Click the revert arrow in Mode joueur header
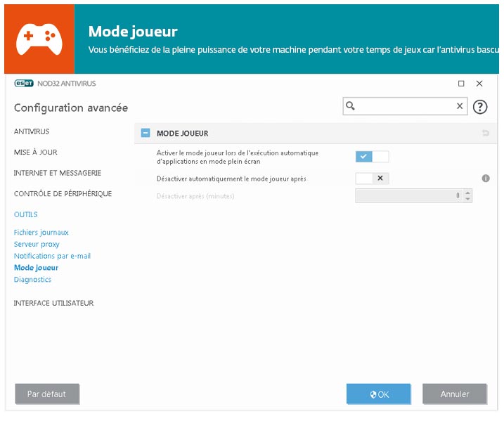The width and height of the screenshot is (504, 421). (485, 134)
